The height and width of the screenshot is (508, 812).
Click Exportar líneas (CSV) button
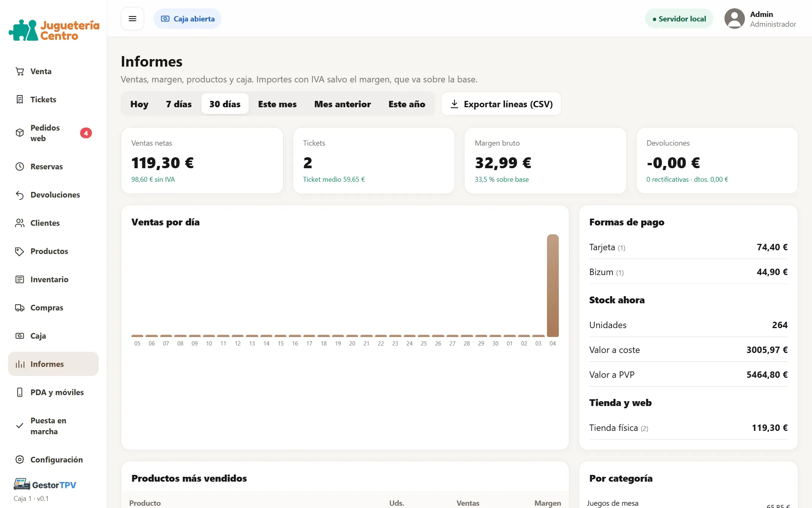(x=501, y=104)
